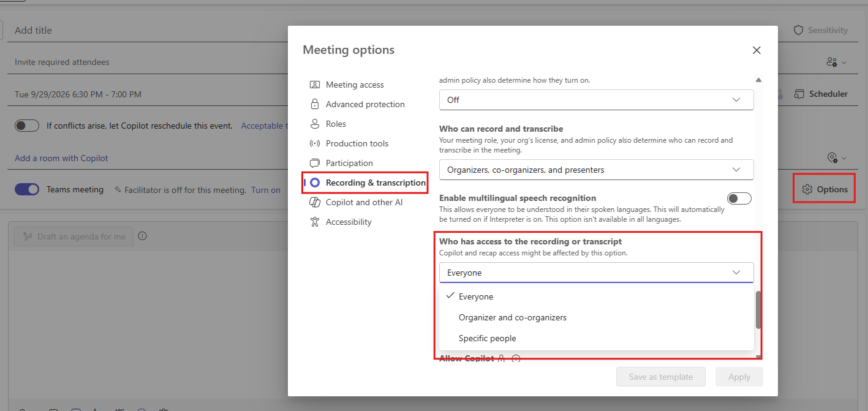Open meeting Options with the gear icon

coord(825,189)
